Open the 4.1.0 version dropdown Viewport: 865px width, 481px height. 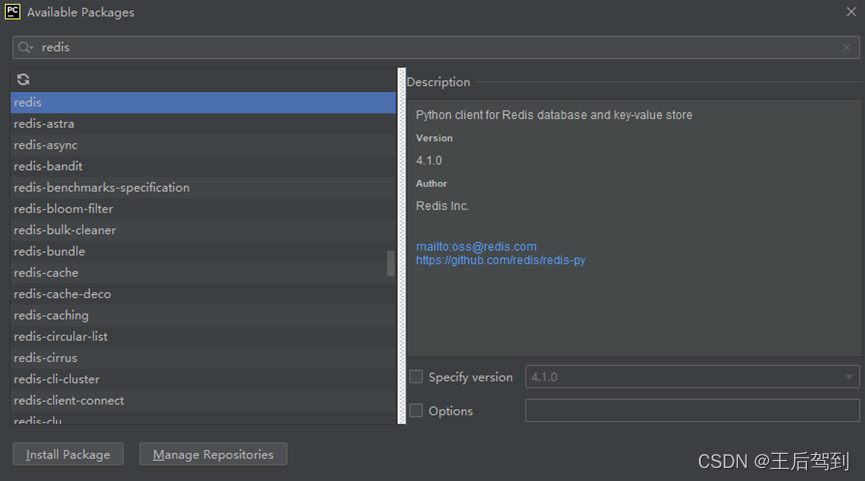(692, 377)
